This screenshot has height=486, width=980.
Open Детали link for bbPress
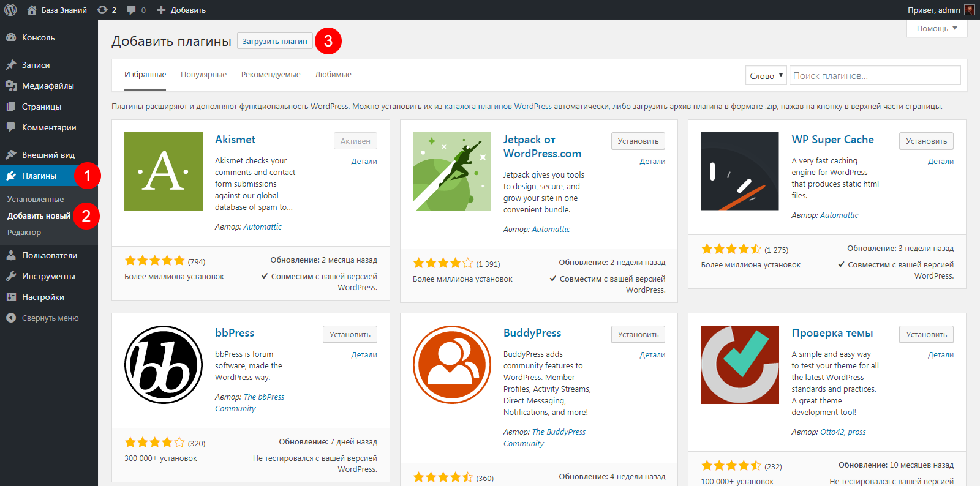point(364,355)
